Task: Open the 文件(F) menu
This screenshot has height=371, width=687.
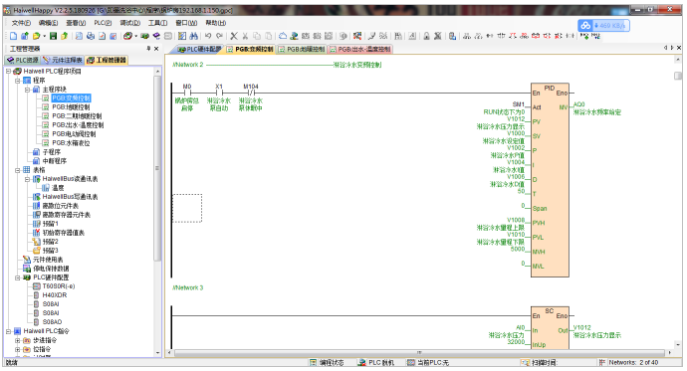Action: 21,23
